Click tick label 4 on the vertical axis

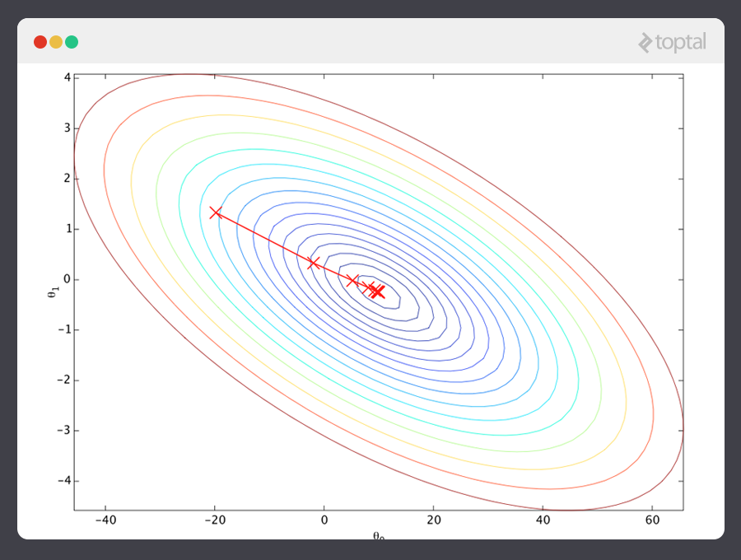68,77
